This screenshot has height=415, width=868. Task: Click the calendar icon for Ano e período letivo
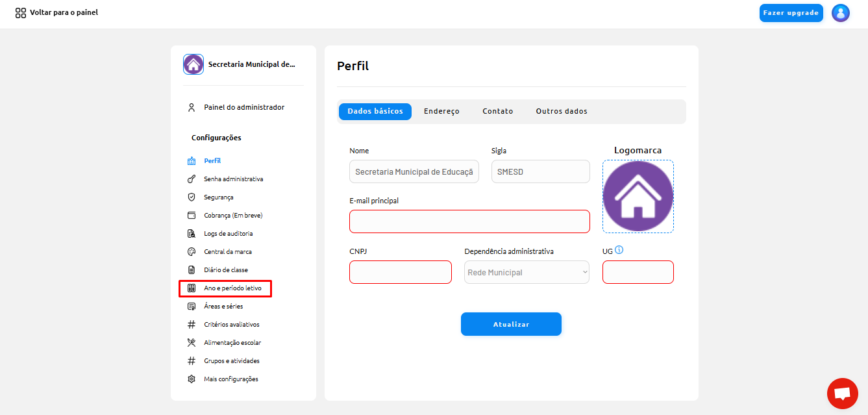192,288
